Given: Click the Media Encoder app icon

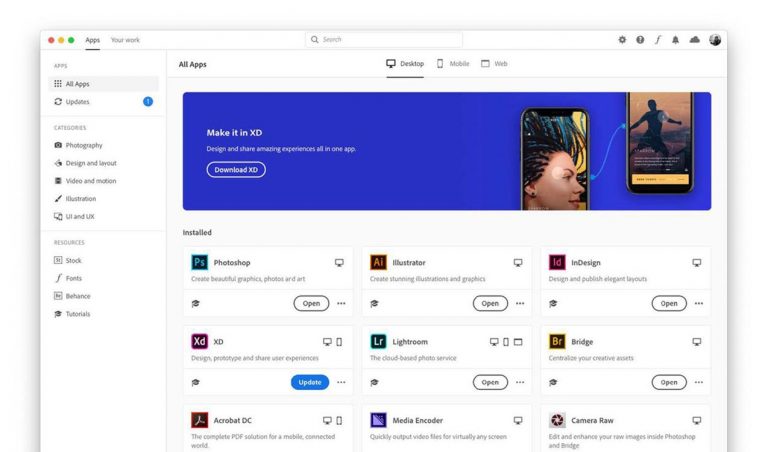Looking at the screenshot, I should click(378, 420).
